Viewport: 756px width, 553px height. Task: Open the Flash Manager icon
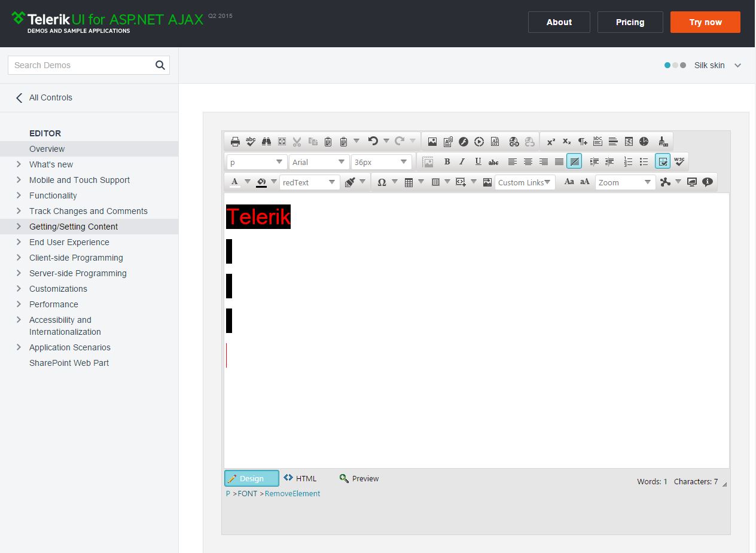(464, 142)
